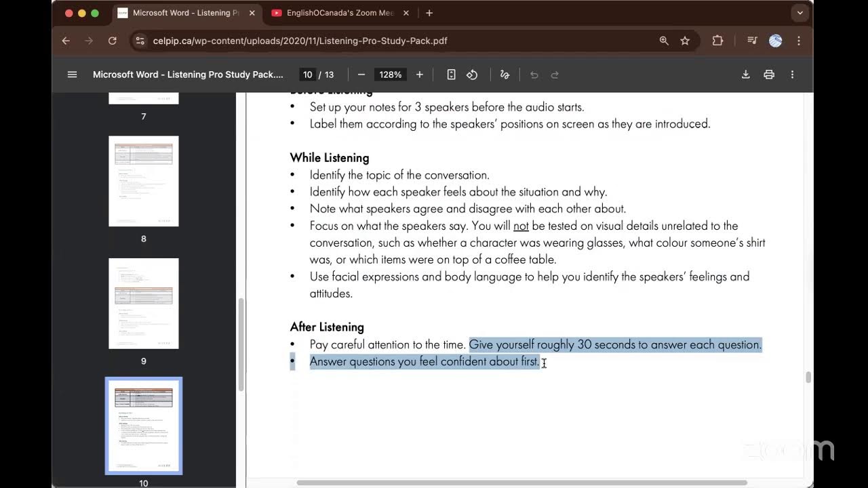The width and height of the screenshot is (868, 488).
Task: Click 'Set up your notes for 3 speakers' line
Action: click(x=447, y=107)
